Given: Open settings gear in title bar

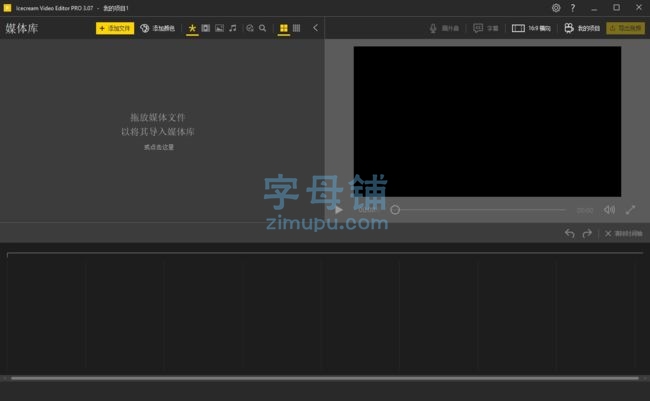Looking at the screenshot, I should (556, 8).
